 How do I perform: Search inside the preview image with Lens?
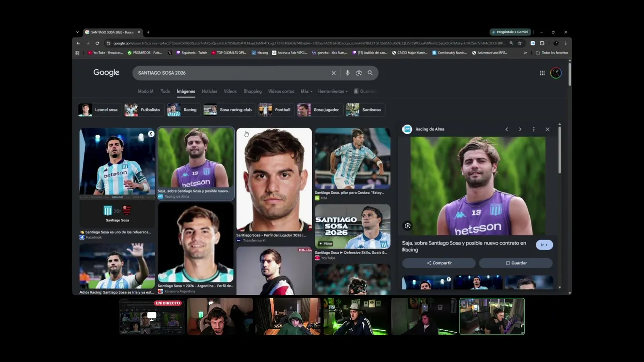pyautogui.click(x=408, y=226)
